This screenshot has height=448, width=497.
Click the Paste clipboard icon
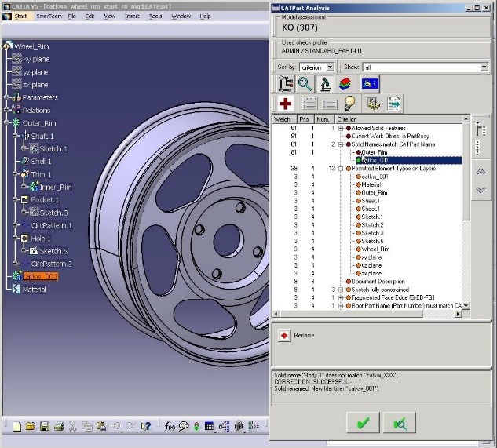tap(101, 427)
